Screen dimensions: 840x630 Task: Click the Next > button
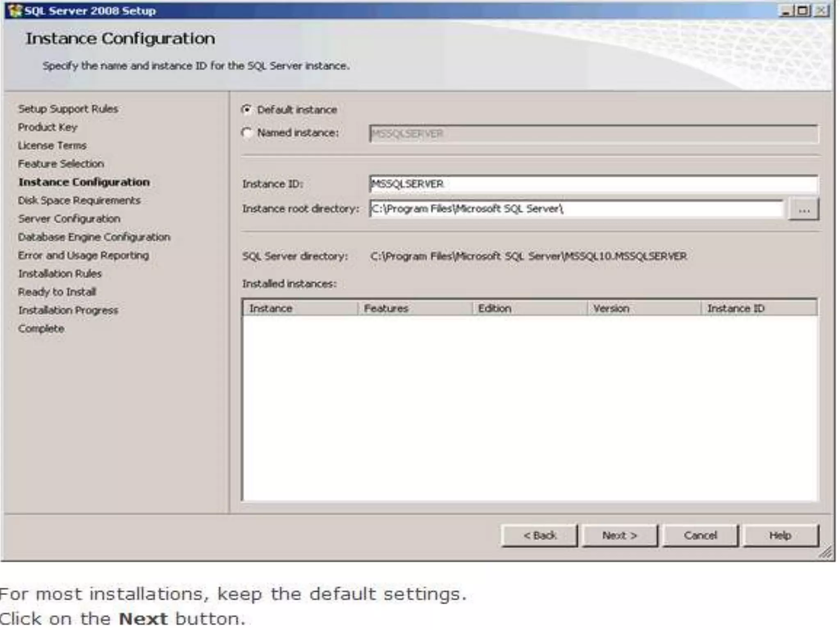[x=619, y=535]
